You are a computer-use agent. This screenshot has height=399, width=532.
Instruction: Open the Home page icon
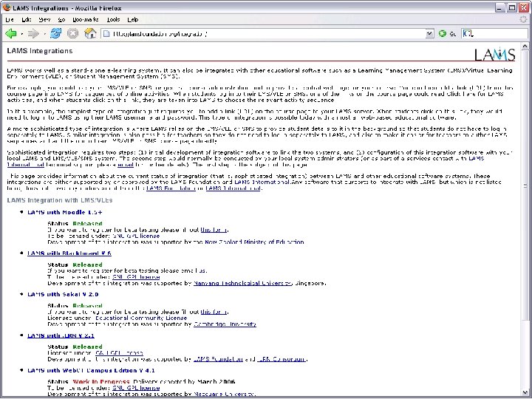point(90,33)
